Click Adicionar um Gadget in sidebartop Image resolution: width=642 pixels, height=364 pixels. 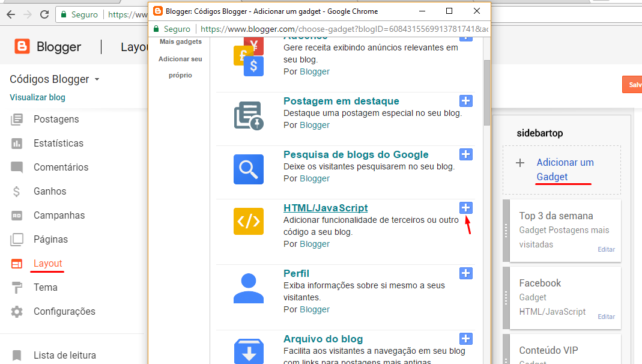[565, 169]
